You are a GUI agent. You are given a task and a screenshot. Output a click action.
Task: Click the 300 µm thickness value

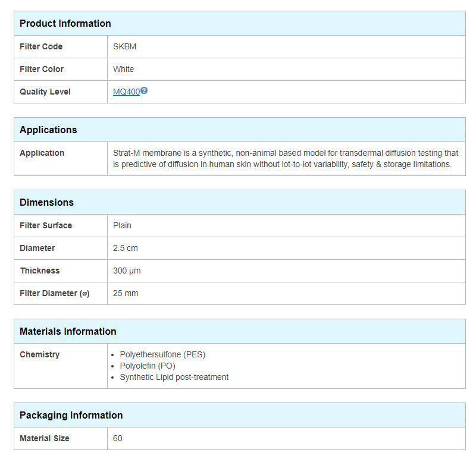127,271
